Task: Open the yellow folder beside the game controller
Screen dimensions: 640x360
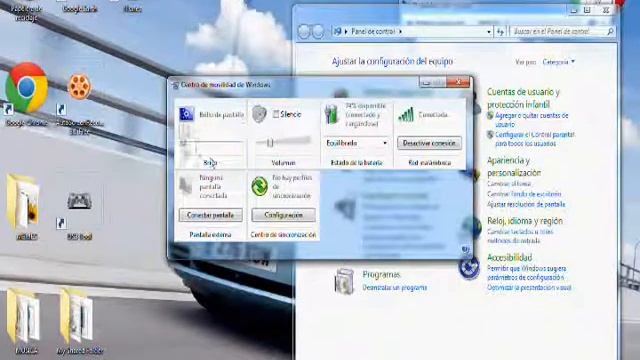Action: click(23, 201)
